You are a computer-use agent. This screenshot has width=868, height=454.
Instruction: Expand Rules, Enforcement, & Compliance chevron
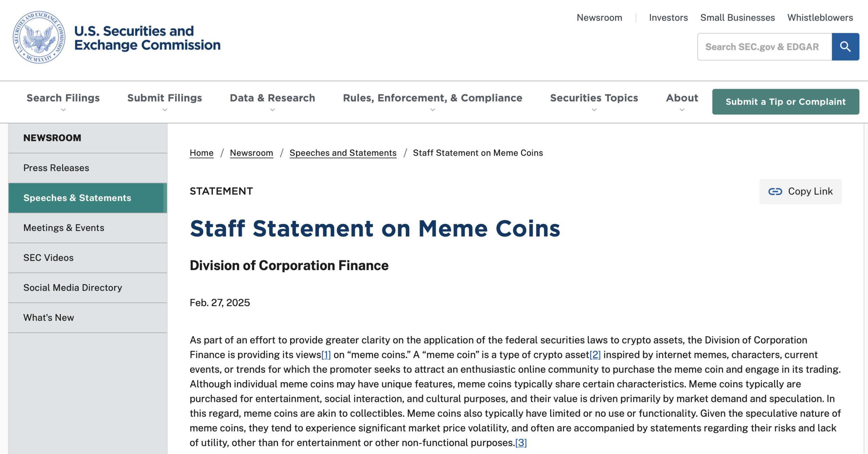click(x=432, y=110)
